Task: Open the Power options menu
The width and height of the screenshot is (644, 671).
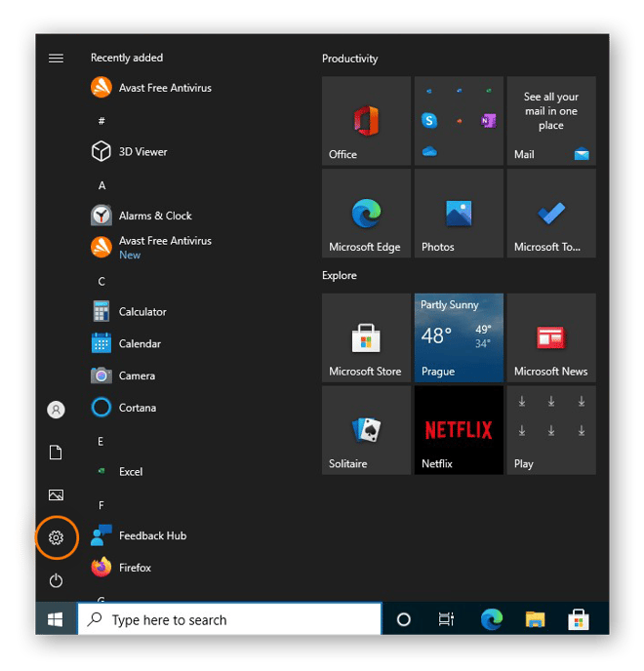Action: [56, 580]
